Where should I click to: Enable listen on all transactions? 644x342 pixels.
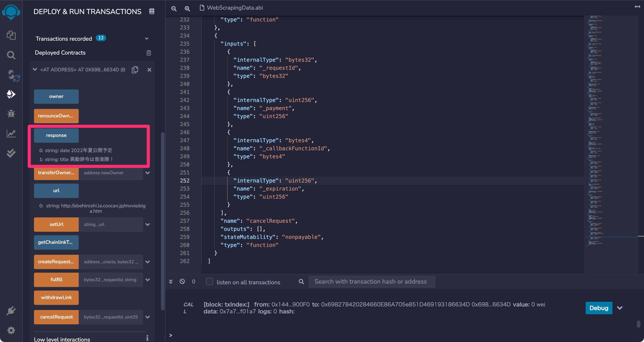pos(209,282)
